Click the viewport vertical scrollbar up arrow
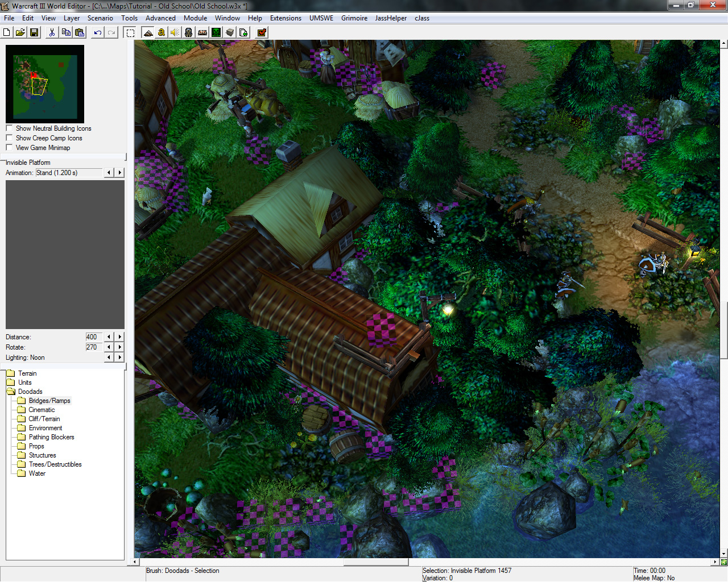 724,43
